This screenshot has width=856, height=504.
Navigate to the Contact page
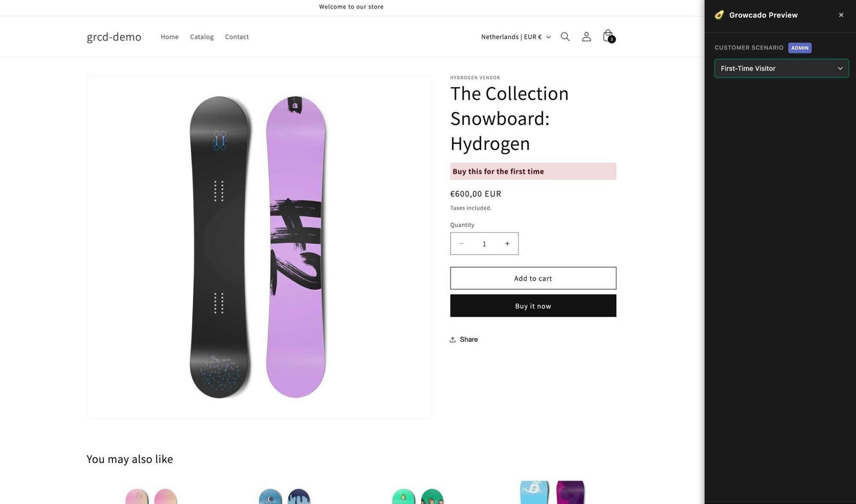[237, 37]
